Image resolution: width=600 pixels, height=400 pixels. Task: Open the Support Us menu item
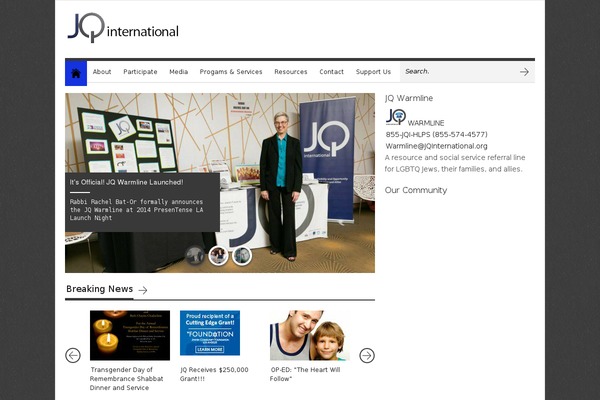pyautogui.click(x=373, y=72)
